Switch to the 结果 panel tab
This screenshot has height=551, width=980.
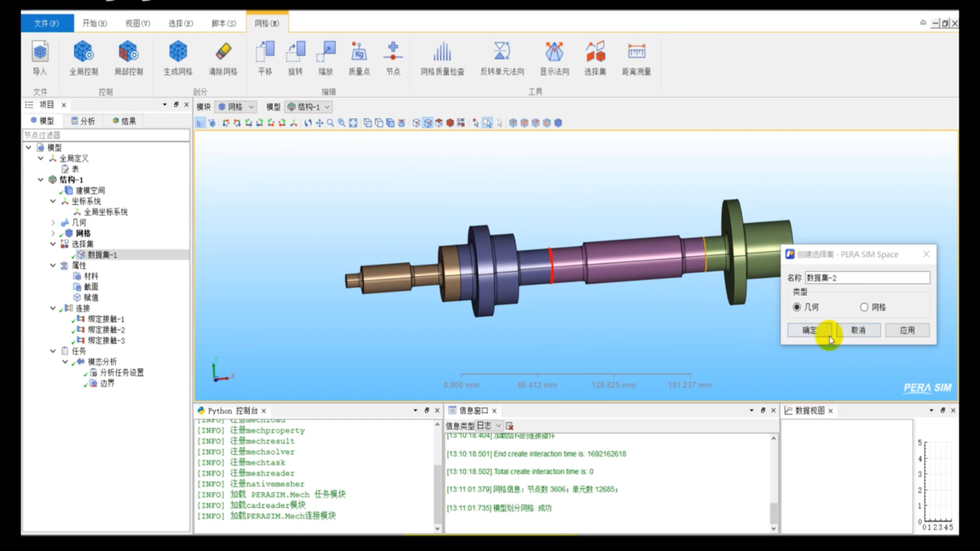(124, 121)
